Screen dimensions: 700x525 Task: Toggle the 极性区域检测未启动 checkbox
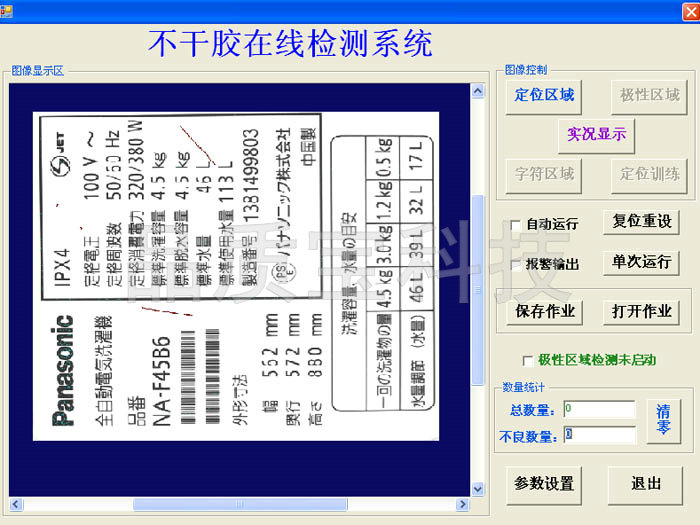tap(527, 361)
